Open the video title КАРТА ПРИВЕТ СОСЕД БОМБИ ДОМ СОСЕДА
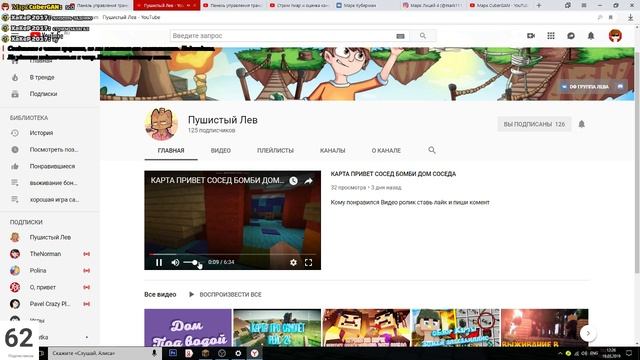640x360 pixels. pos(393,174)
